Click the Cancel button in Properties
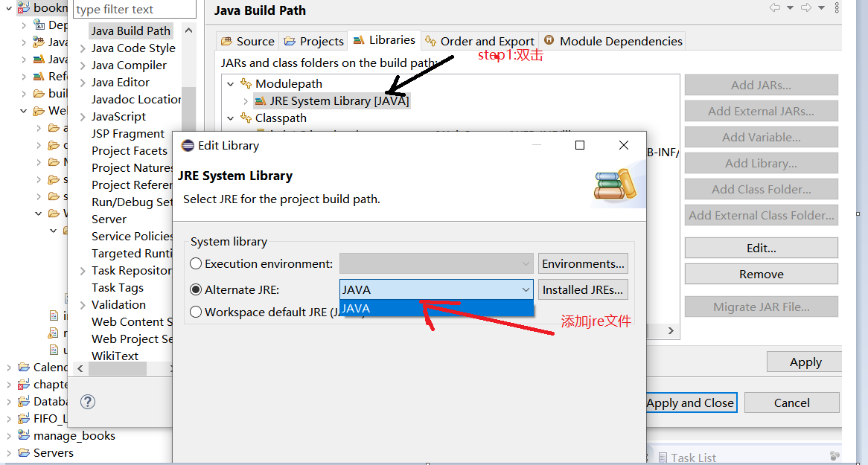Image resolution: width=868 pixels, height=465 pixels. coord(791,403)
